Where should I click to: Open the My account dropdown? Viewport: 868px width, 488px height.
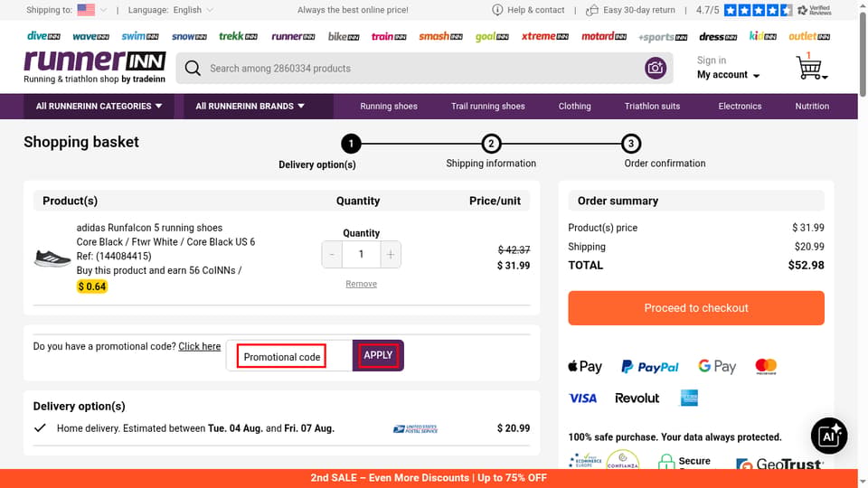tap(728, 75)
